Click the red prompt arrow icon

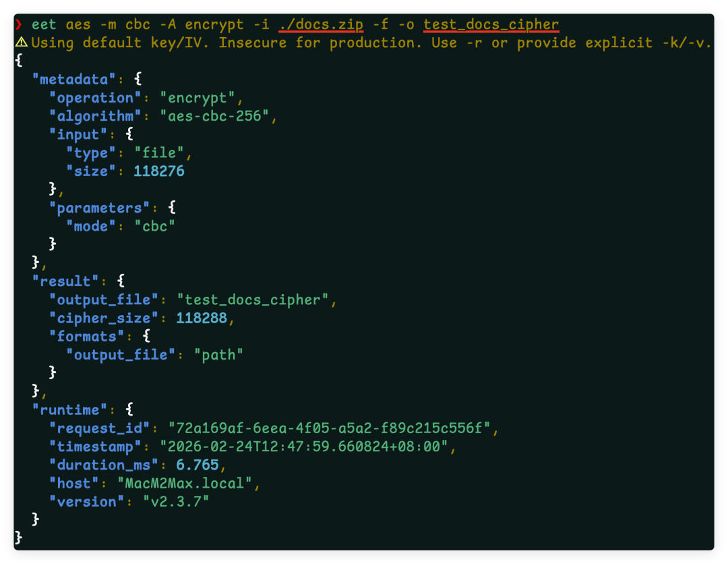19,24
